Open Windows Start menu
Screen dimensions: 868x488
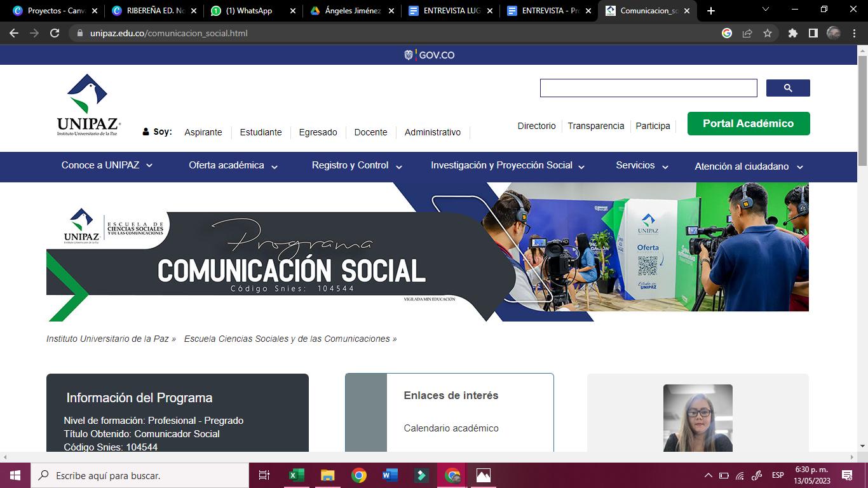[x=15, y=475]
